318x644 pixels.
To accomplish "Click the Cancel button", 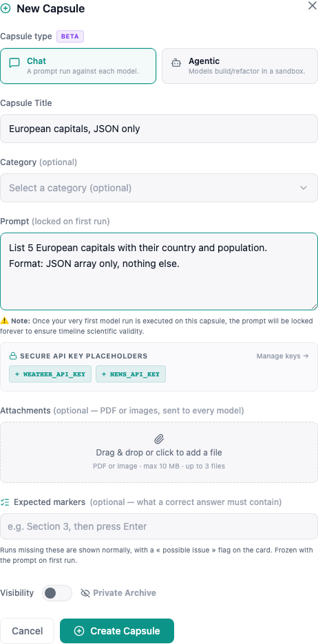I will pos(27,631).
